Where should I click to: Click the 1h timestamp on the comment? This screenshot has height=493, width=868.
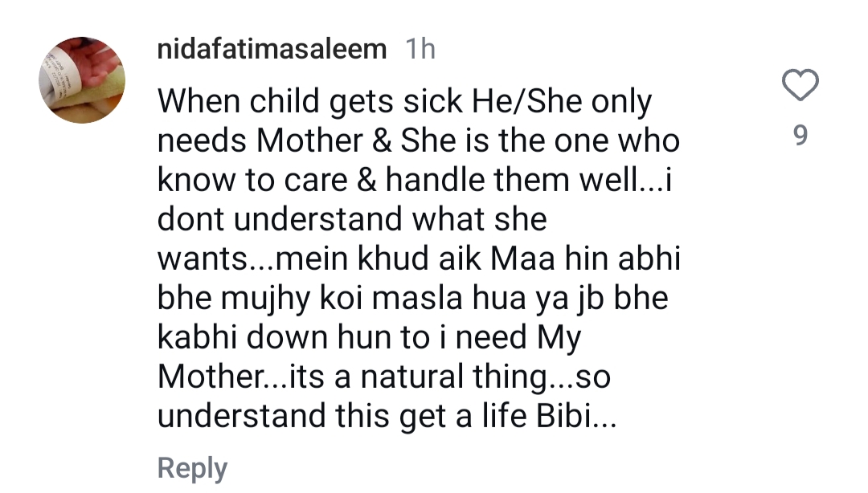(419, 48)
